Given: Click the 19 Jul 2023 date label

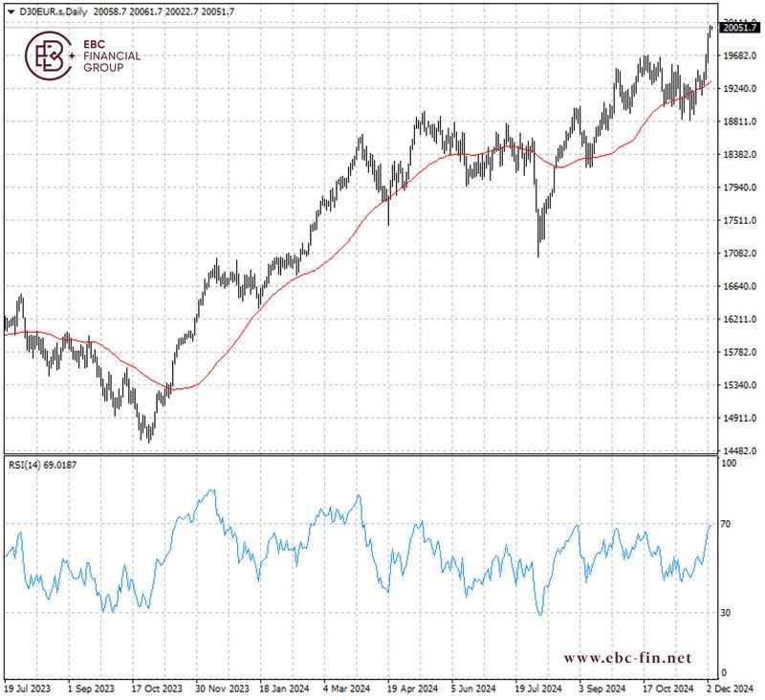Looking at the screenshot, I should click(x=25, y=688).
